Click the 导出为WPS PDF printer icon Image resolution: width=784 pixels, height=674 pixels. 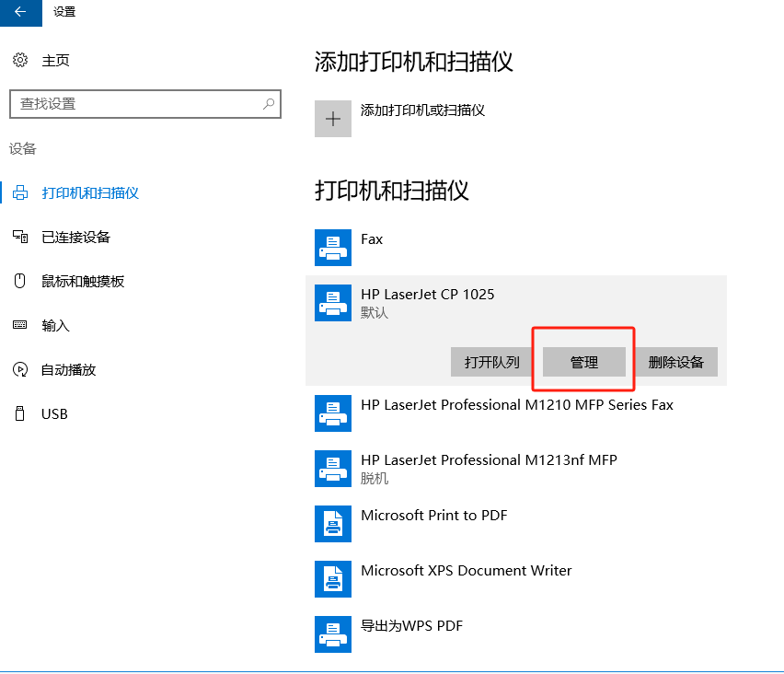tap(333, 634)
